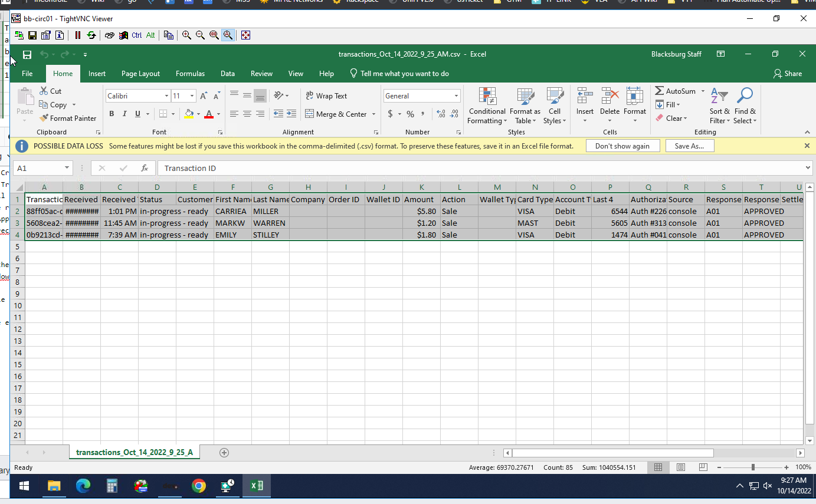Image resolution: width=816 pixels, height=504 pixels.
Task: Switch to the Review ribbon tab
Action: (x=261, y=74)
